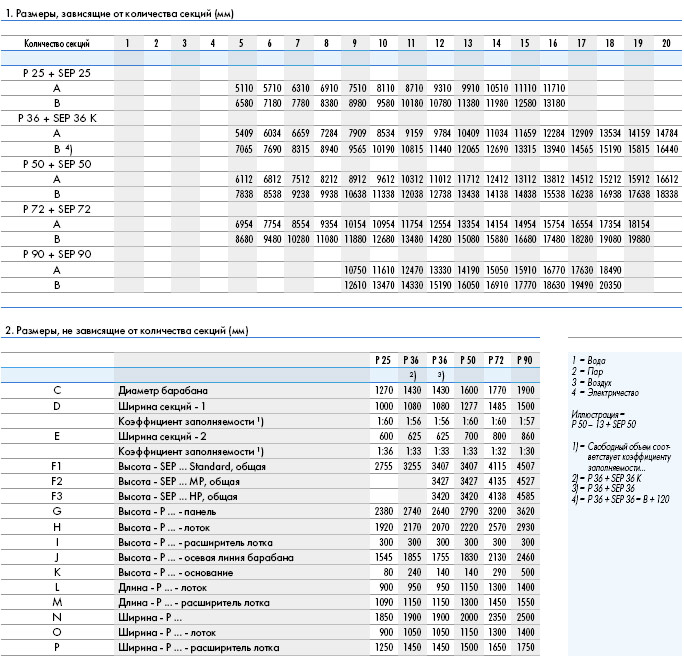Click the 'Количество секций' header cell
Screen dimensions: 684x656
57,44
